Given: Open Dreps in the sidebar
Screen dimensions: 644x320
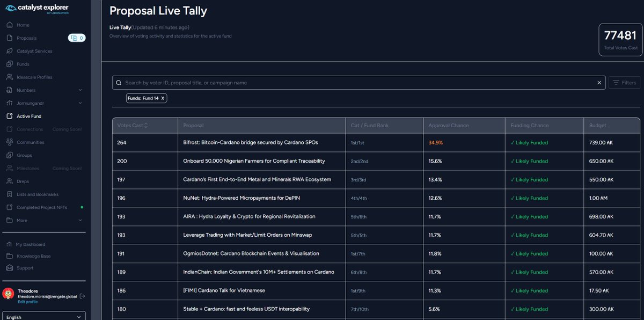Looking at the screenshot, I should pyautogui.click(x=23, y=181).
